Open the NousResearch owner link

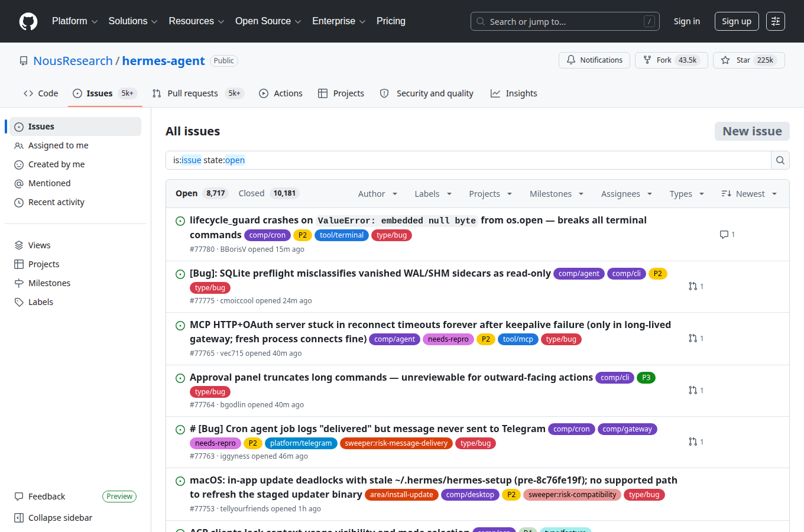click(73, 61)
